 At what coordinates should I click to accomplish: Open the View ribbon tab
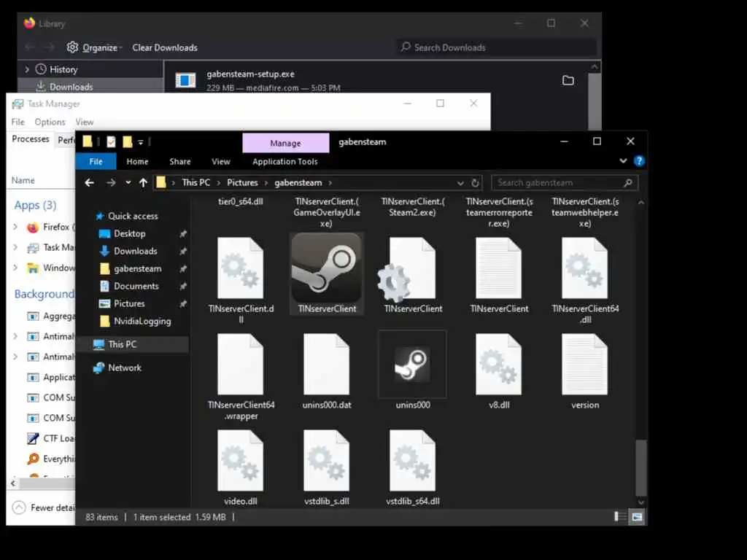(220, 161)
